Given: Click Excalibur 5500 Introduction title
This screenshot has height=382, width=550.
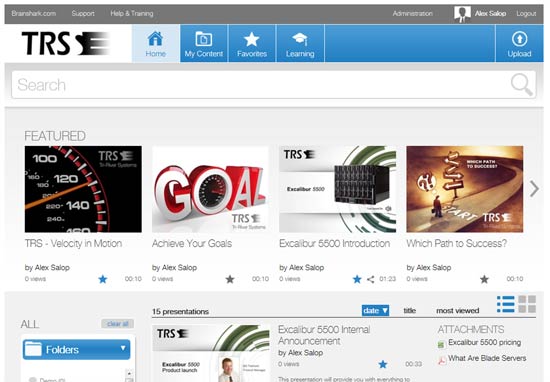Looking at the screenshot, I should click(x=335, y=243).
